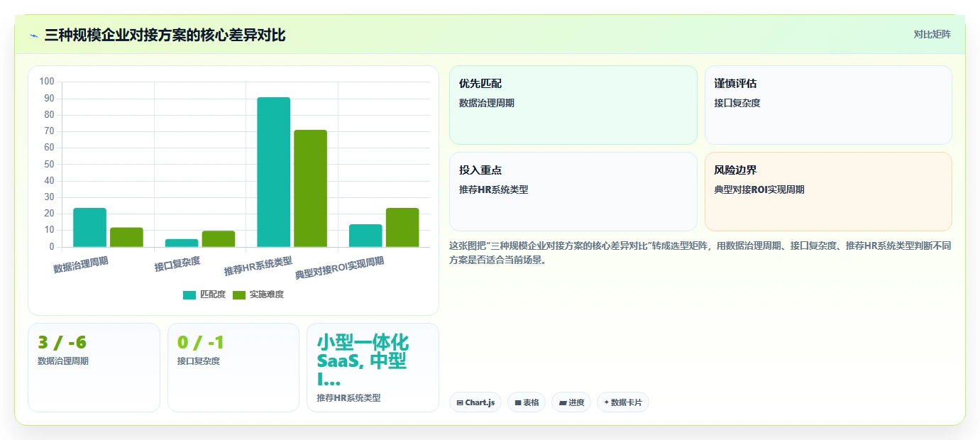
Task: Select the 优先匹配 matrix card
Action: [x=573, y=105]
